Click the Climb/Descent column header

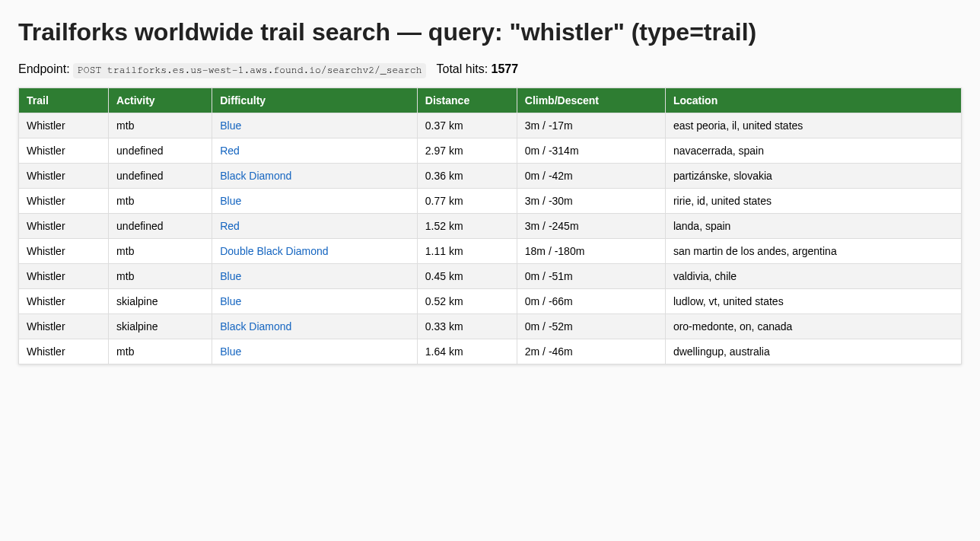tap(591, 100)
